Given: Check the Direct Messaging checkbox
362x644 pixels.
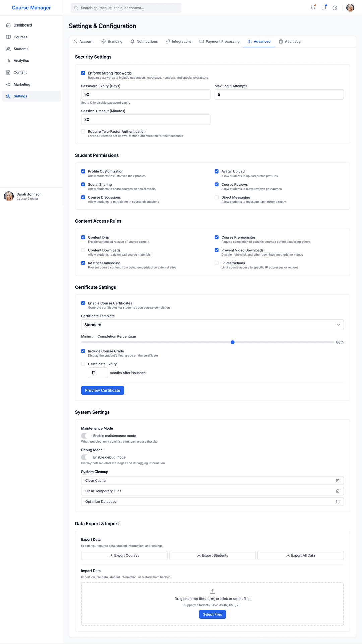Looking at the screenshot, I should coord(217,197).
